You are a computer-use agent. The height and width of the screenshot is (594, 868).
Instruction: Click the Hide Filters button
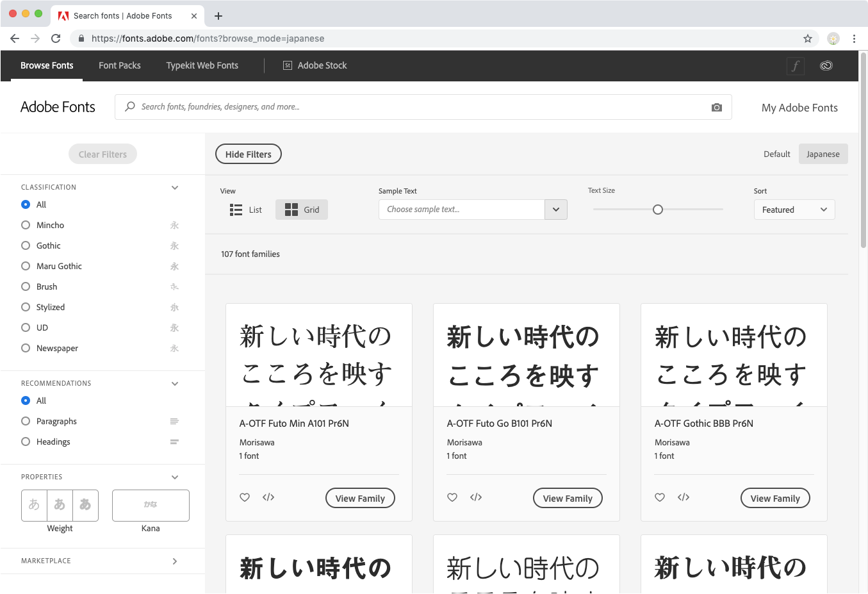click(249, 154)
